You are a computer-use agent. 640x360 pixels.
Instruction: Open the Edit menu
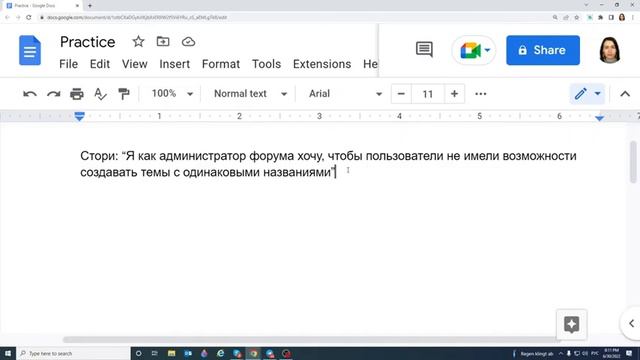click(x=100, y=64)
